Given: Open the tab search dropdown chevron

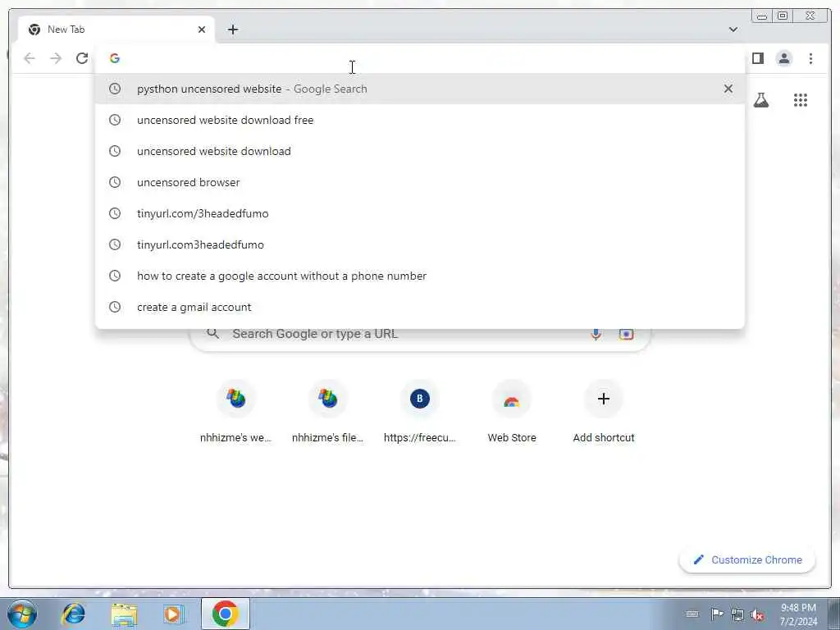Looking at the screenshot, I should coord(733,30).
